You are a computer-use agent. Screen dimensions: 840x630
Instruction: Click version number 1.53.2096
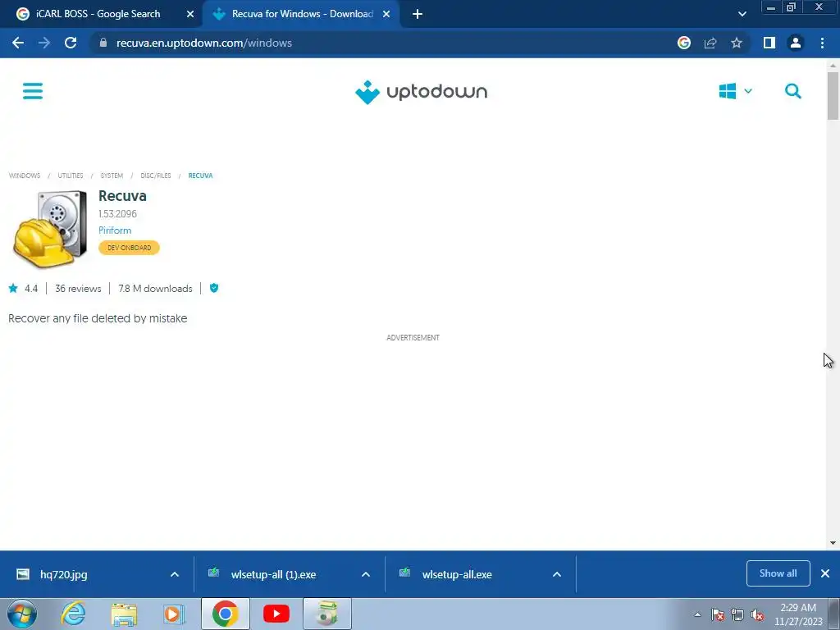click(117, 214)
